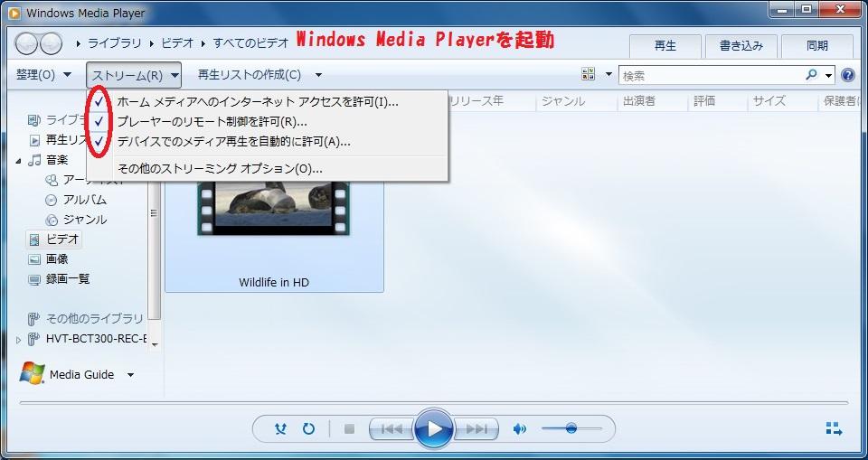Click ビデオ in the breadcrumb
This screenshot has height=460, width=868.
178,42
